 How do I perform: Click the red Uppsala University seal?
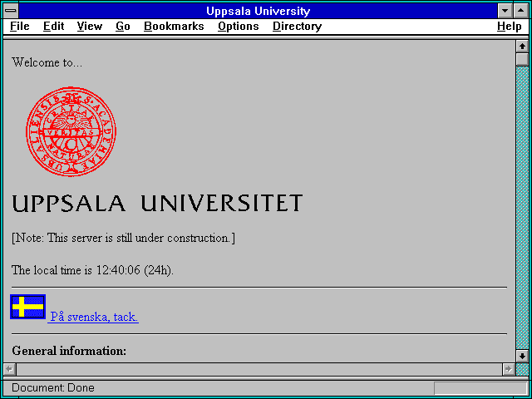click(71, 131)
